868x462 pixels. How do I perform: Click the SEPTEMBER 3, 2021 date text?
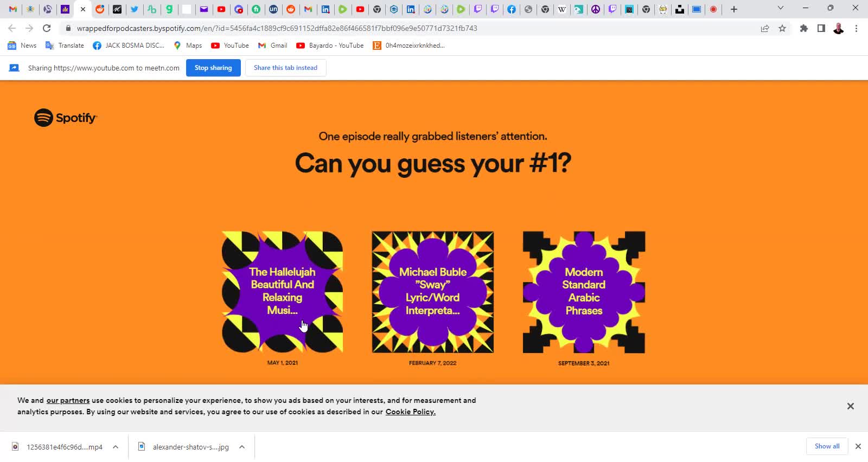584,363
